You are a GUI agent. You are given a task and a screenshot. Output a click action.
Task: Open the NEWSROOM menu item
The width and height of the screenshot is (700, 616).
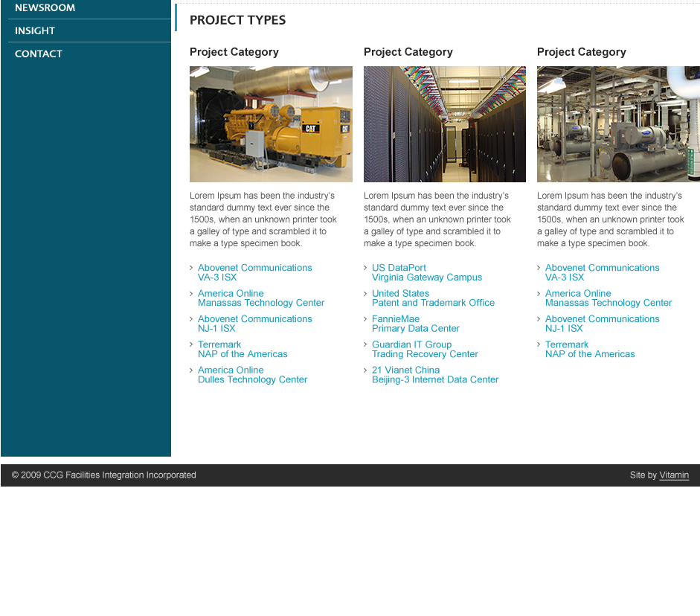(45, 8)
